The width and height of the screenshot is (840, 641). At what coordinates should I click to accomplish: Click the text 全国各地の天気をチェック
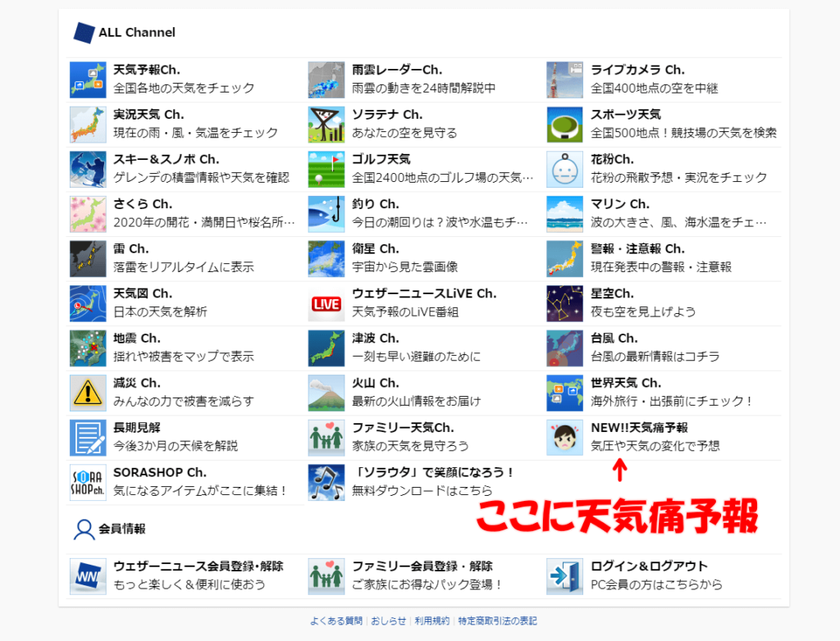click(184, 88)
